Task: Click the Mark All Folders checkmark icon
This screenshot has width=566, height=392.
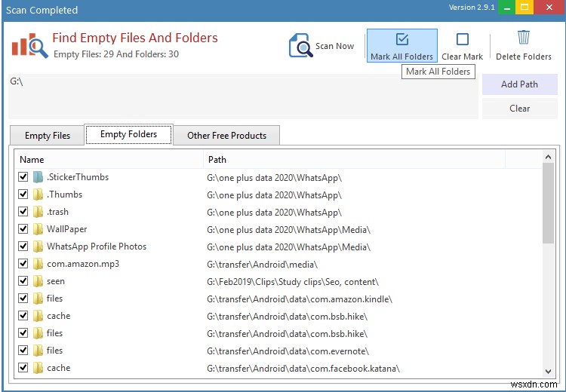Action: 401,39
